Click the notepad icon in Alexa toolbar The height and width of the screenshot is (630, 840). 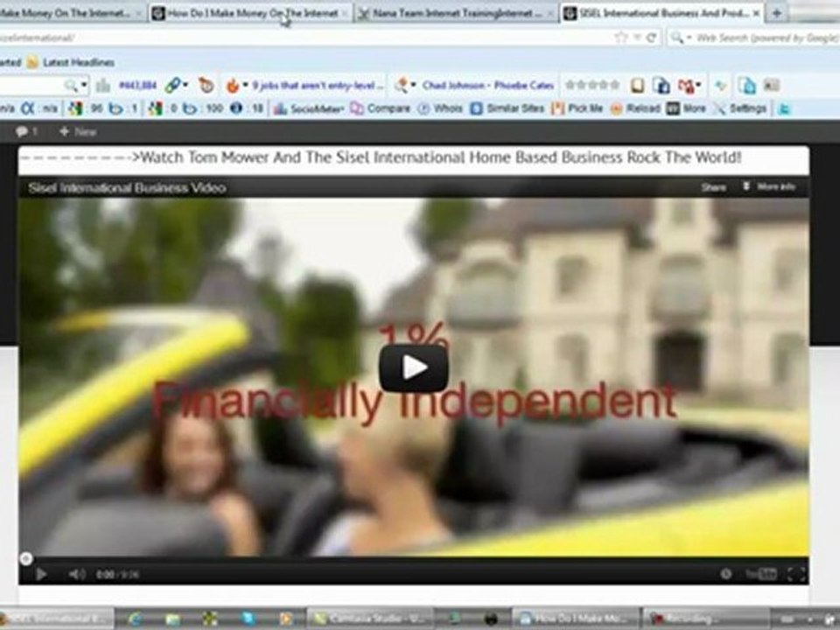[638, 85]
